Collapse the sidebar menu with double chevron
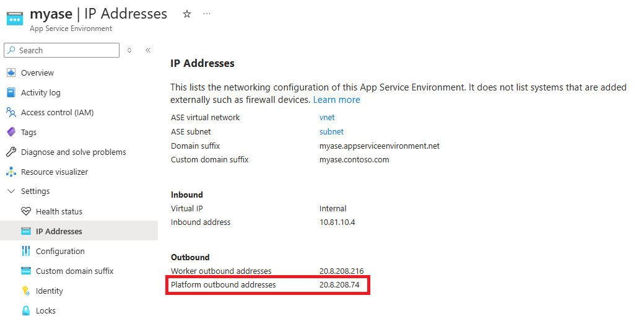The width and height of the screenshot is (644, 316). tap(148, 50)
